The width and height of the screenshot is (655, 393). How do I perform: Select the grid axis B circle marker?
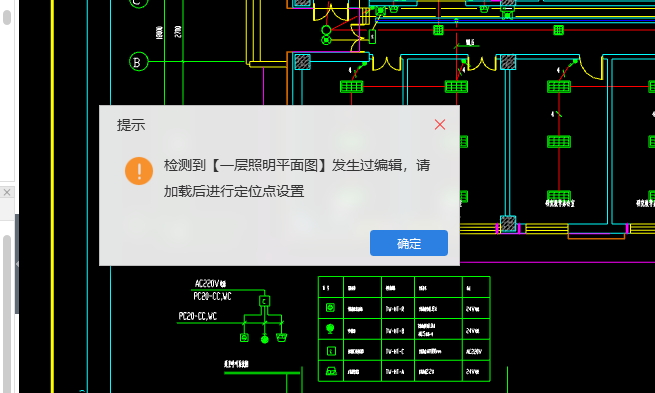138,62
